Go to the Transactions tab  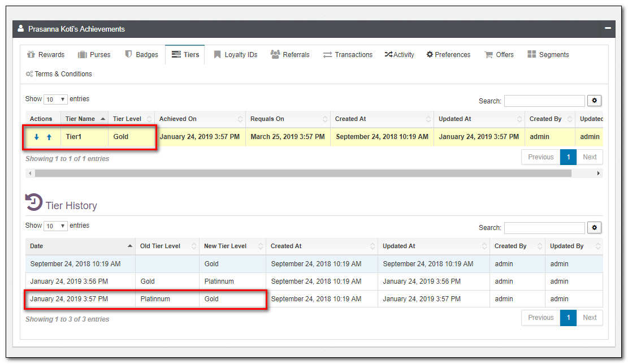coord(348,55)
